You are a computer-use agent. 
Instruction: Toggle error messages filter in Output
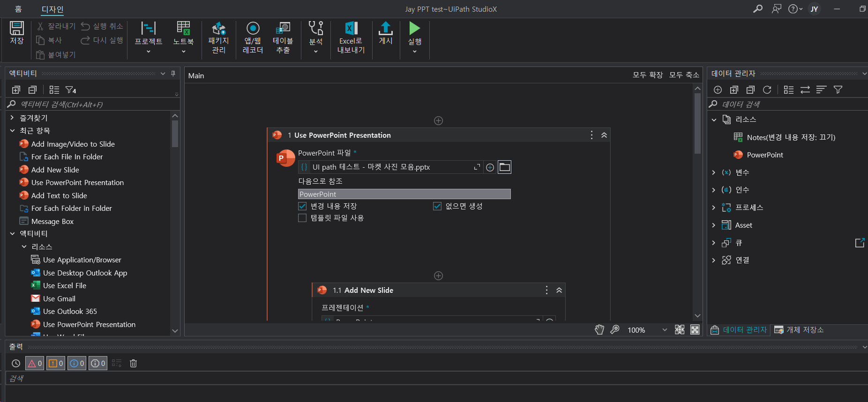pyautogui.click(x=35, y=363)
